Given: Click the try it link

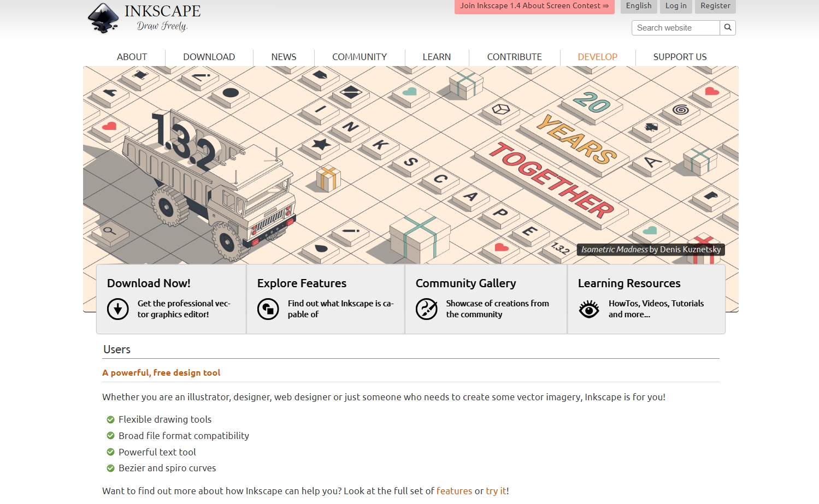Looking at the screenshot, I should 495,491.
